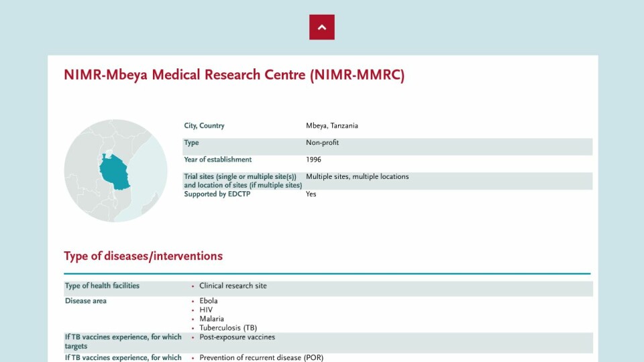Select the 'City, Country' label
The width and height of the screenshot is (644, 362).
click(x=204, y=125)
